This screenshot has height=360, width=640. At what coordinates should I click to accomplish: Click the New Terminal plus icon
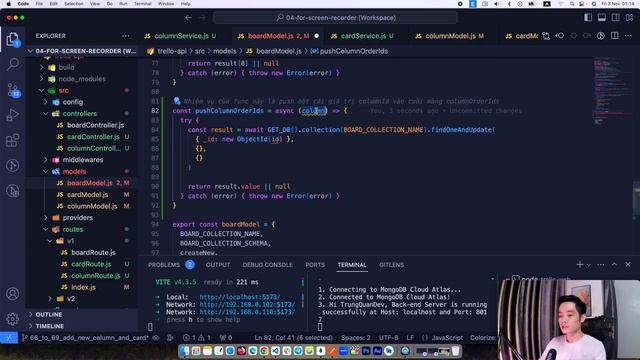580,264
